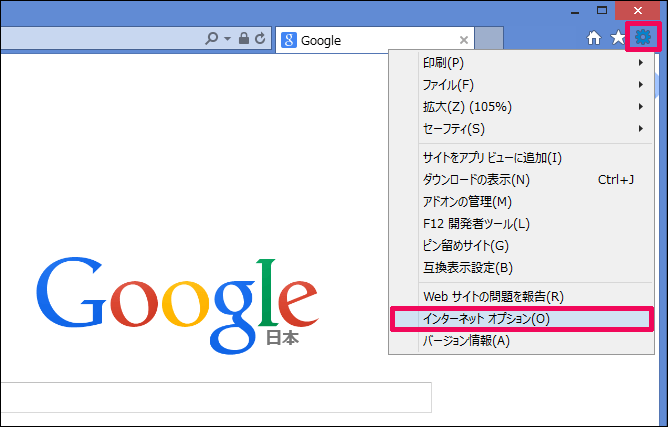Expand the ファイル(F) submenu
Image resolution: width=668 pixels, height=427 pixels.
pos(522,85)
